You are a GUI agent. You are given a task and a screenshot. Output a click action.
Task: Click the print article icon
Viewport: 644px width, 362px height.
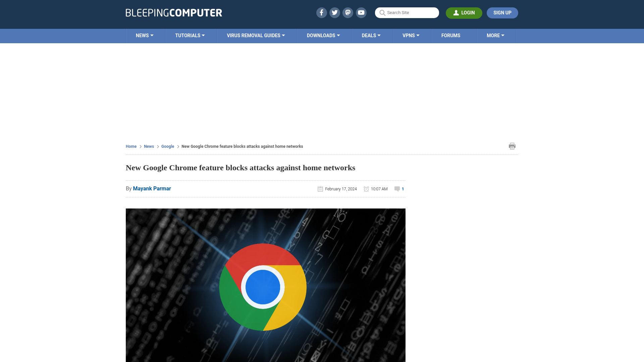point(512,146)
